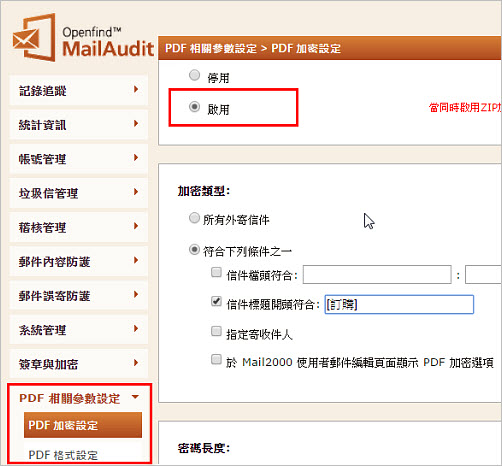The width and height of the screenshot is (502, 466).
Task: Expand the 記錄追蹤 menu arrow
Action: [x=136, y=89]
